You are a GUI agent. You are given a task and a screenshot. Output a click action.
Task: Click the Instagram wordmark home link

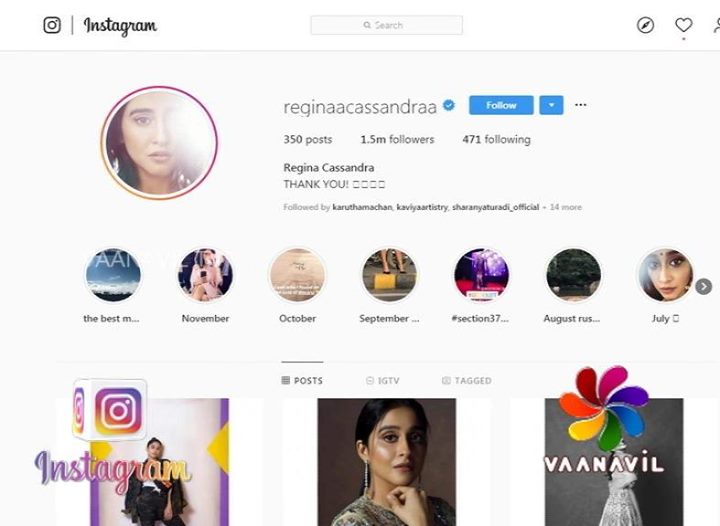(x=120, y=25)
